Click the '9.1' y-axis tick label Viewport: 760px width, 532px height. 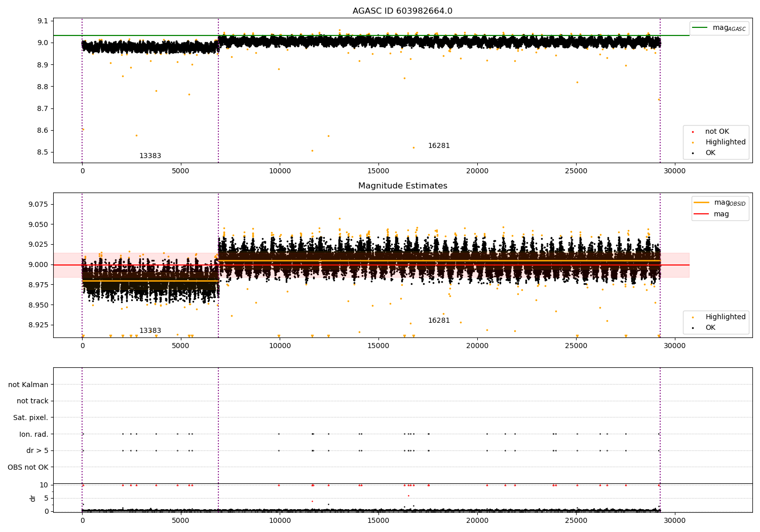44,21
